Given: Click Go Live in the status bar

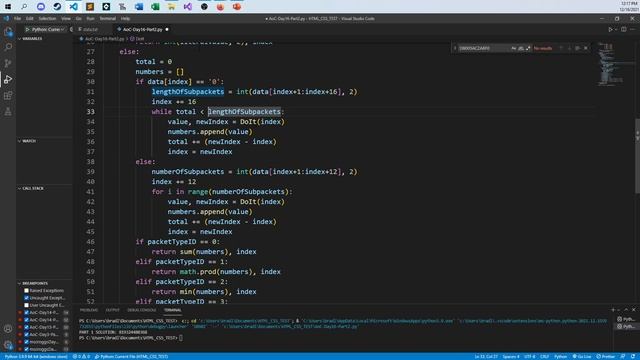Looking at the screenshot, I should click(x=582, y=356).
